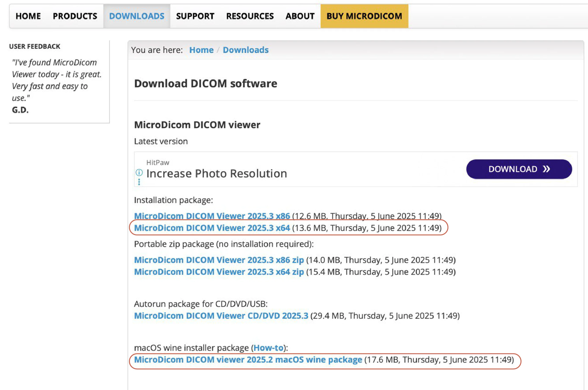The width and height of the screenshot is (588, 390).
Task: Open the SUPPORT menu item
Action: 195,16
